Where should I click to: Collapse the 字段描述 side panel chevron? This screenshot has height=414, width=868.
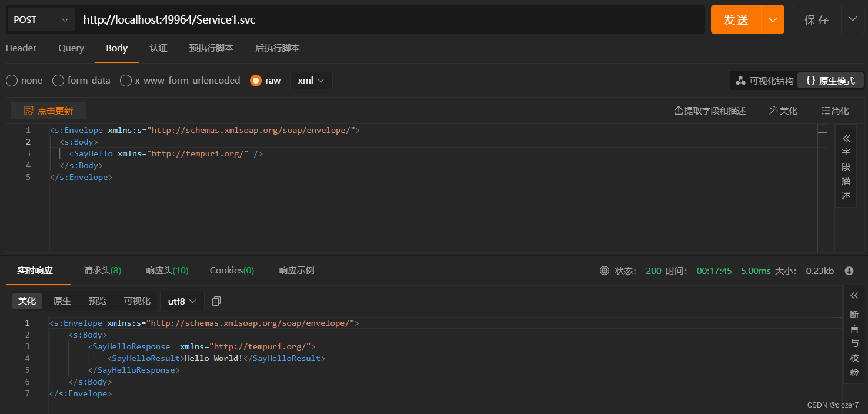point(846,138)
